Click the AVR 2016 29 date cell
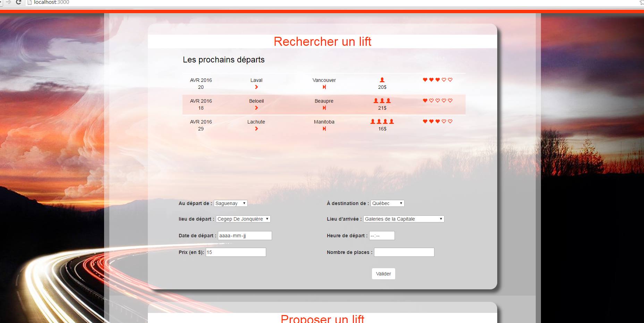This screenshot has height=323, width=644. tap(201, 125)
